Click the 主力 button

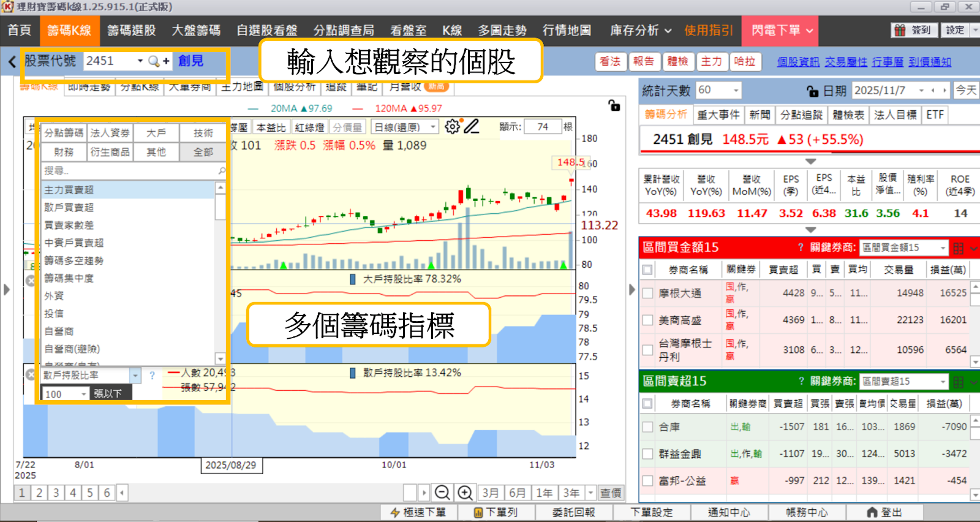[x=711, y=61]
